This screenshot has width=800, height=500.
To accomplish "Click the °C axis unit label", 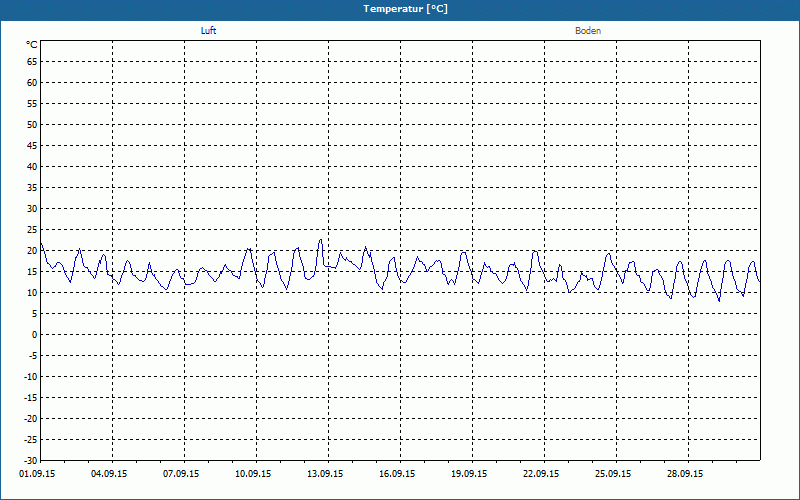I will 31,45.
